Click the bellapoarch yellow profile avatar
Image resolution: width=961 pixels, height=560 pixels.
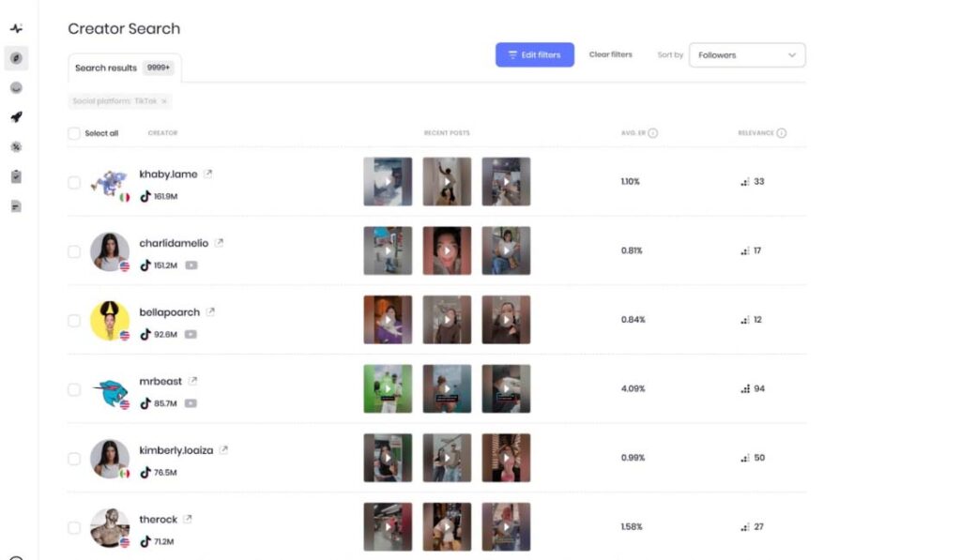click(x=110, y=321)
